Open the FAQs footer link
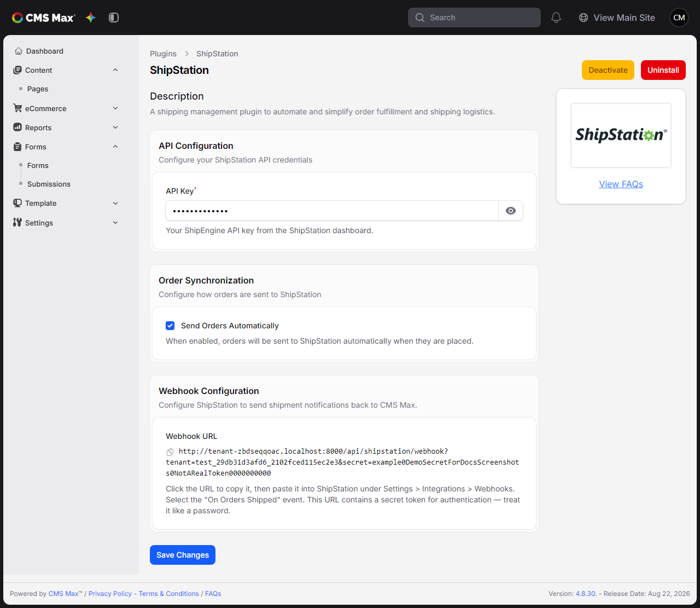This screenshot has height=608, width=700. pyautogui.click(x=213, y=594)
